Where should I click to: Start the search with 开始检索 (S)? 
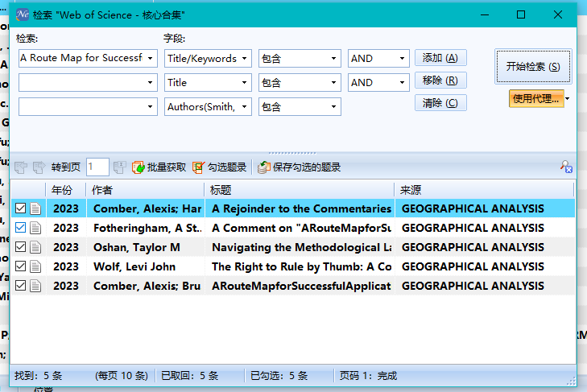pyautogui.click(x=533, y=66)
